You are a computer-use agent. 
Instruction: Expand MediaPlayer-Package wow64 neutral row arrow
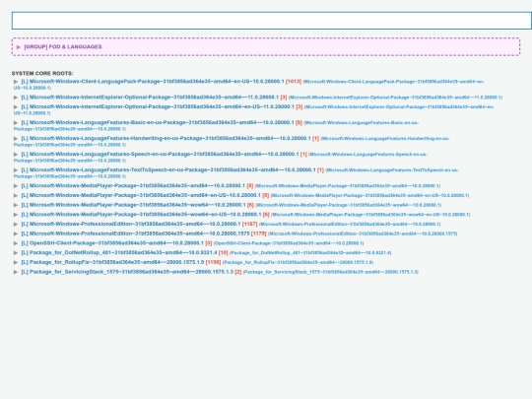click(x=16, y=205)
